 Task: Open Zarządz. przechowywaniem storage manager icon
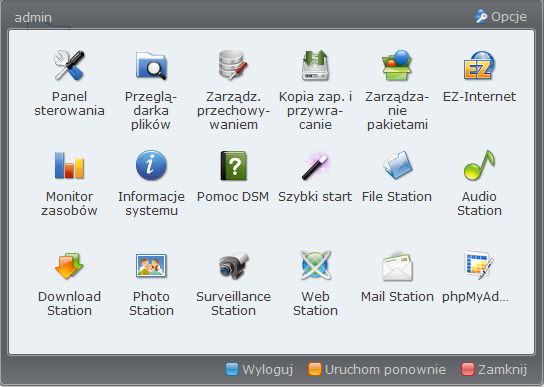(233, 65)
